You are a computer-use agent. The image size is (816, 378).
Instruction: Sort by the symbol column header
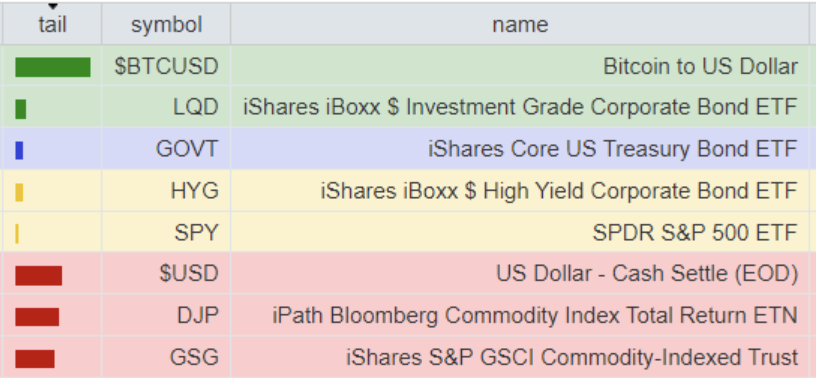tap(166, 24)
